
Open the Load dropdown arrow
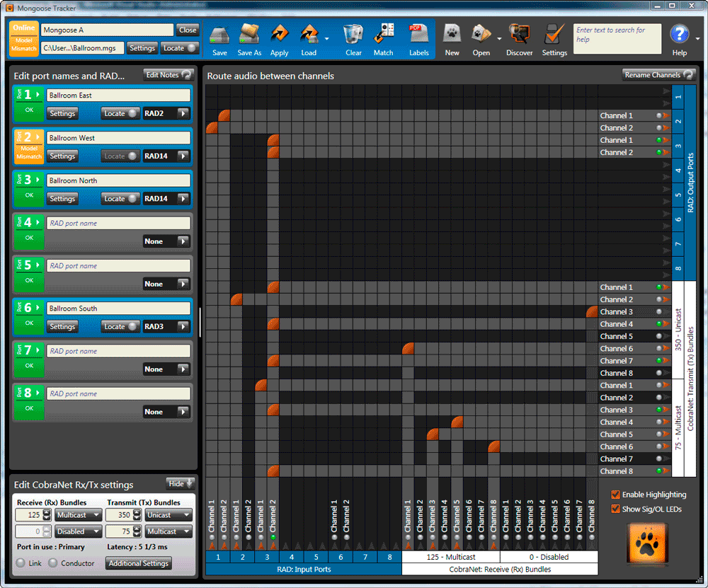tap(327, 39)
